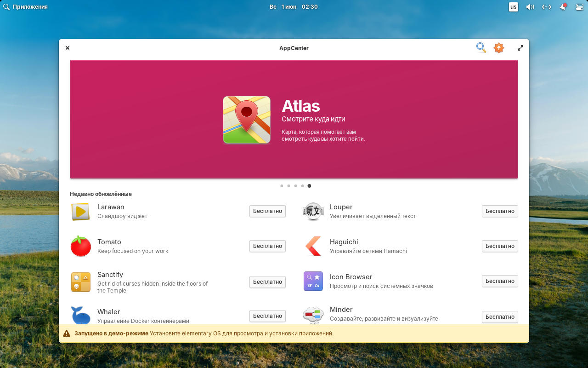Click the 'Недавно обновлённые' section heading
The height and width of the screenshot is (368, 588).
point(101,194)
